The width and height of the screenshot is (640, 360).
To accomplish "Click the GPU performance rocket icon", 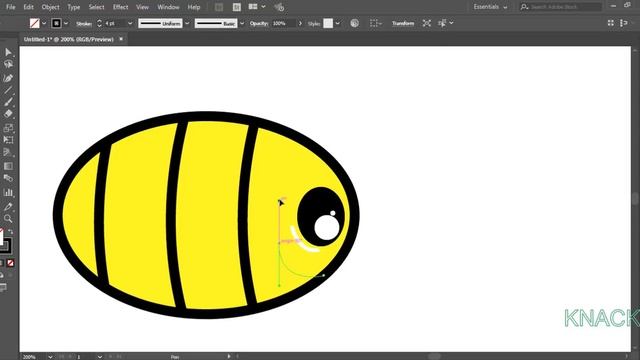I will click(x=279, y=7).
